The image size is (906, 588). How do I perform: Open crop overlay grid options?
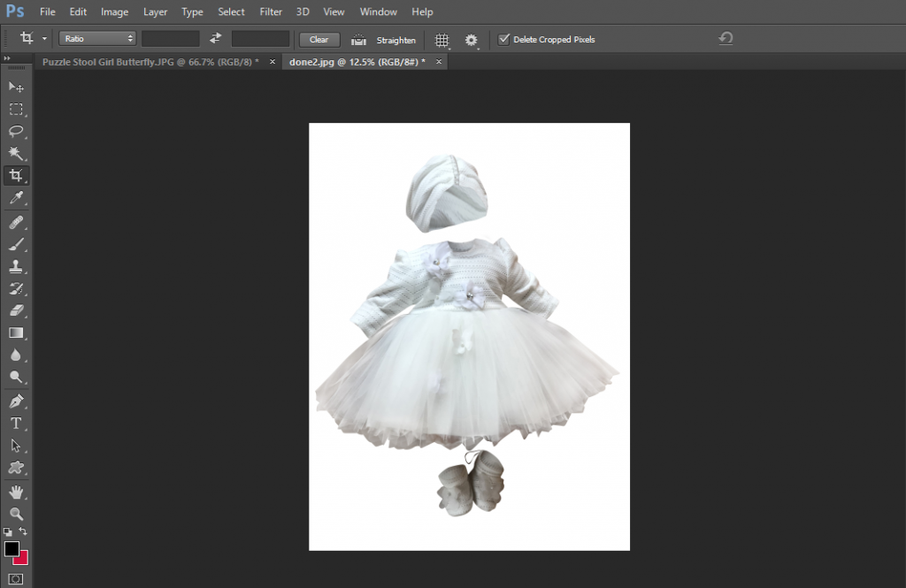point(440,40)
